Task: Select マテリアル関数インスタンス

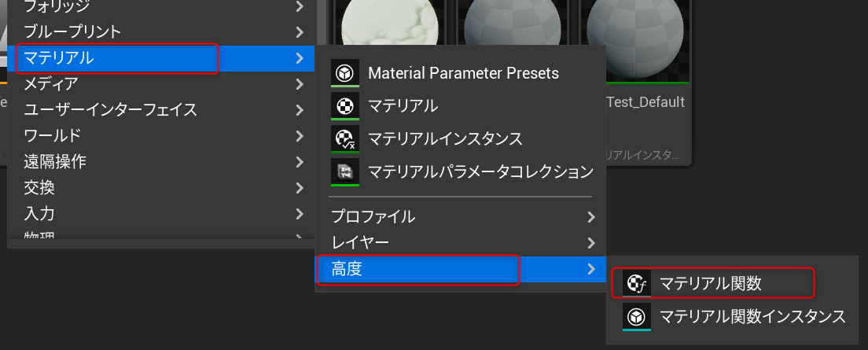Action: click(x=732, y=317)
